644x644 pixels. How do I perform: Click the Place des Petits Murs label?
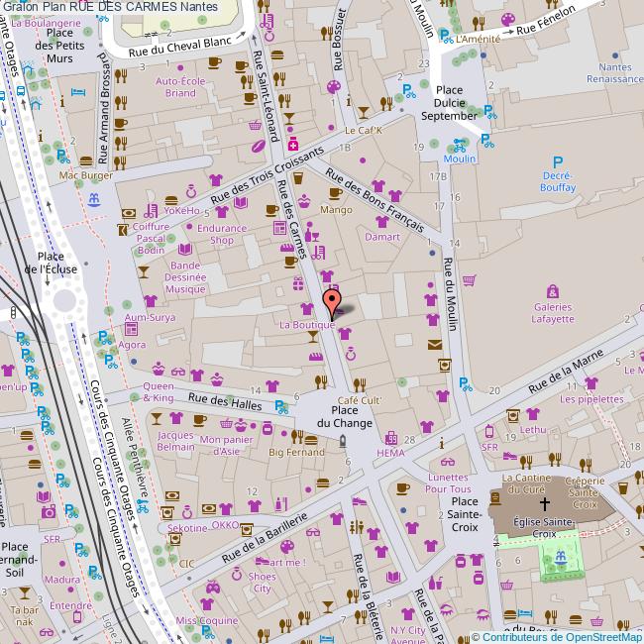pos(60,46)
